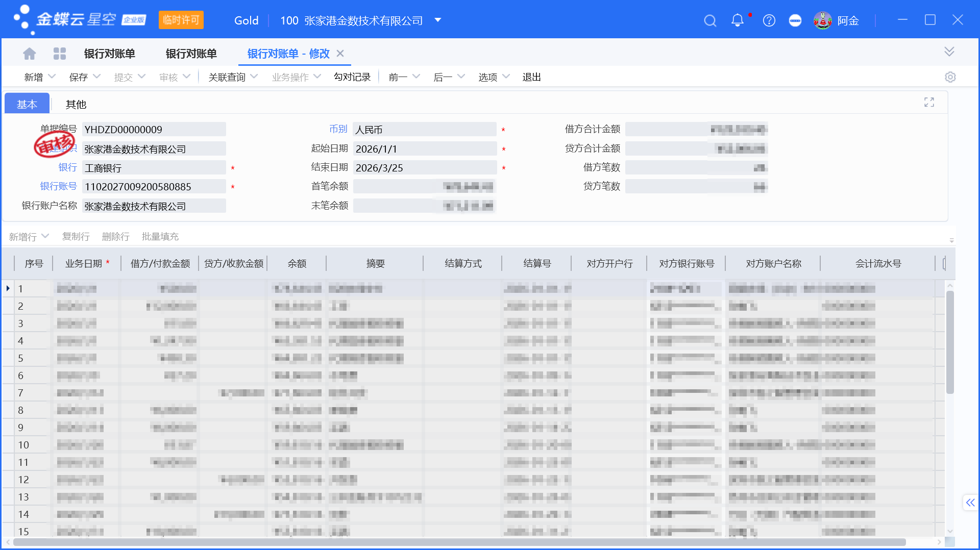The image size is (980, 550).
Task: Open the notifications bell
Action: coord(737,20)
